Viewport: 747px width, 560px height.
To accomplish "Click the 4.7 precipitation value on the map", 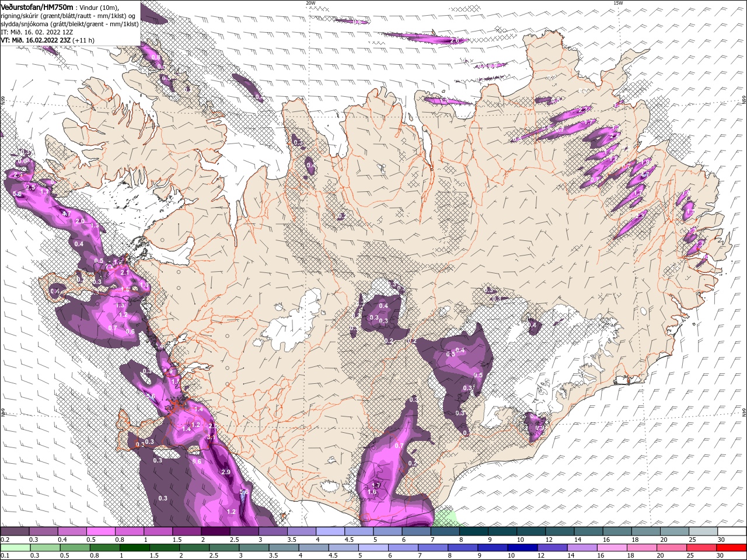I will (x=65, y=213).
